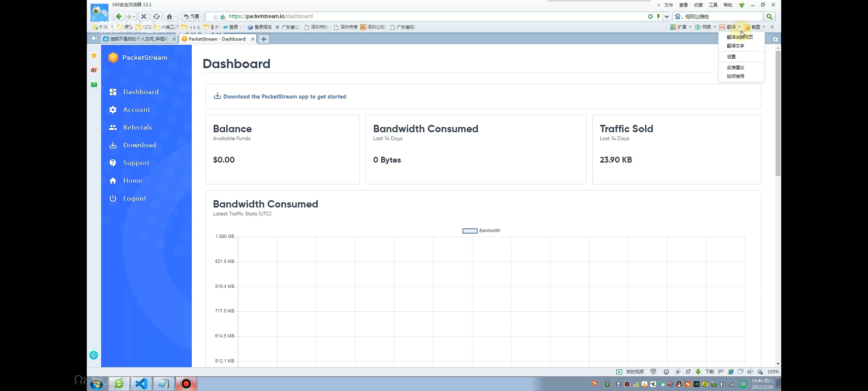Open the 查看 menu

tap(684, 5)
